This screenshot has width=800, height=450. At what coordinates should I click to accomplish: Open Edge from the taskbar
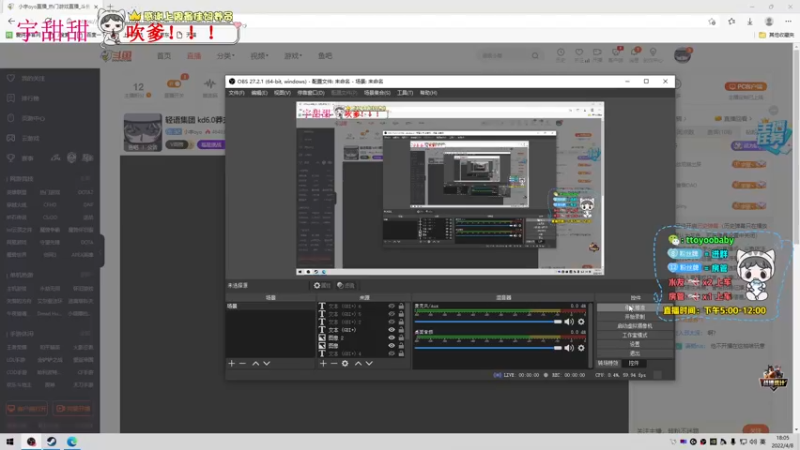(x=72, y=442)
